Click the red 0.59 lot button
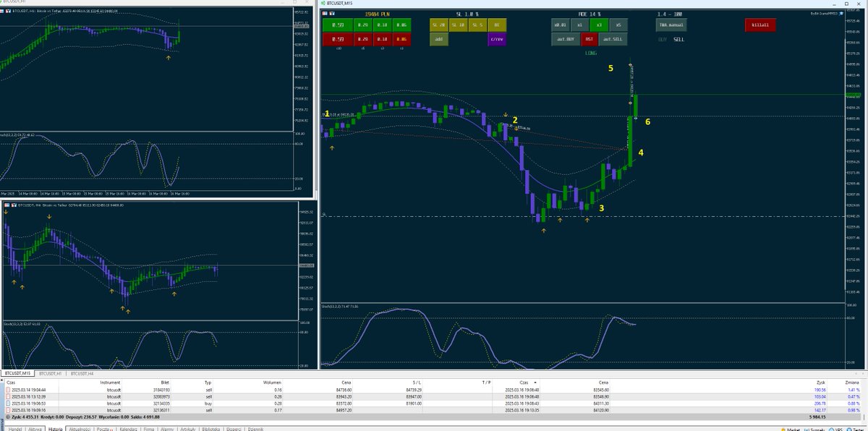This screenshot has height=431, width=868. pyautogui.click(x=338, y=40)
